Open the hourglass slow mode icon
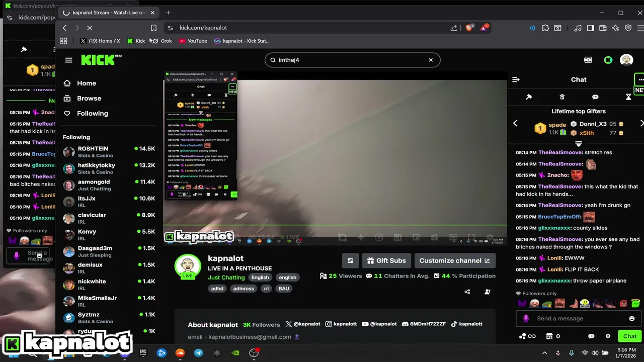Screen dimensions: 644x362 point(628,97)
